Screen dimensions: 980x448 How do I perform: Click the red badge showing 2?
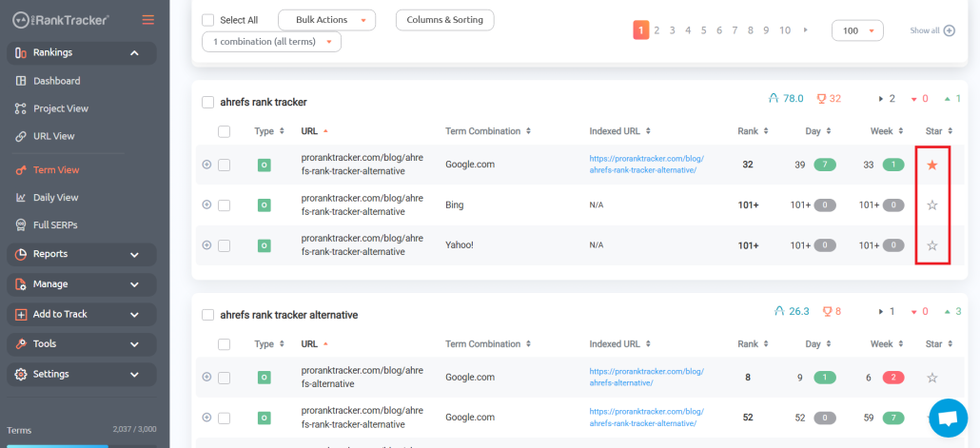click(893, 378)
